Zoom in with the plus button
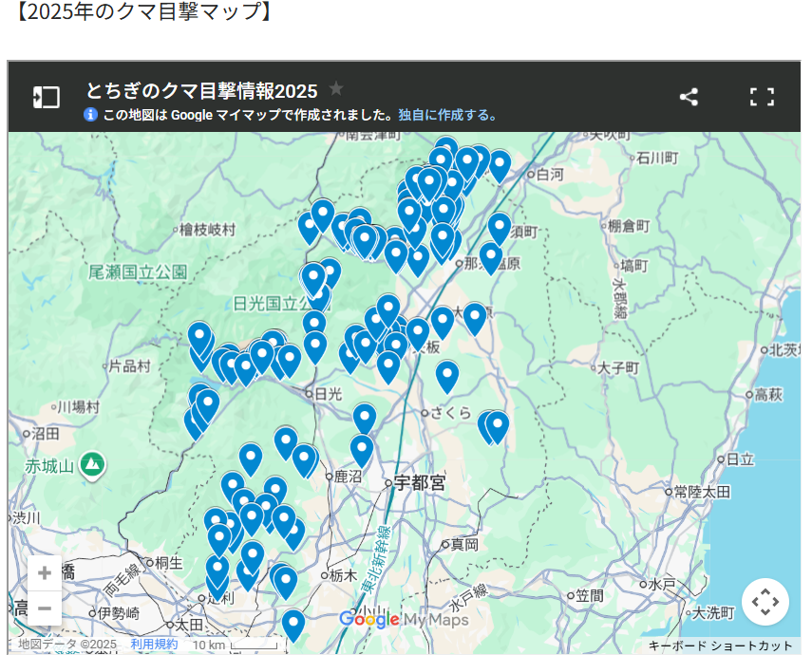This screenshot has height=655, width=812. (45, 573)
